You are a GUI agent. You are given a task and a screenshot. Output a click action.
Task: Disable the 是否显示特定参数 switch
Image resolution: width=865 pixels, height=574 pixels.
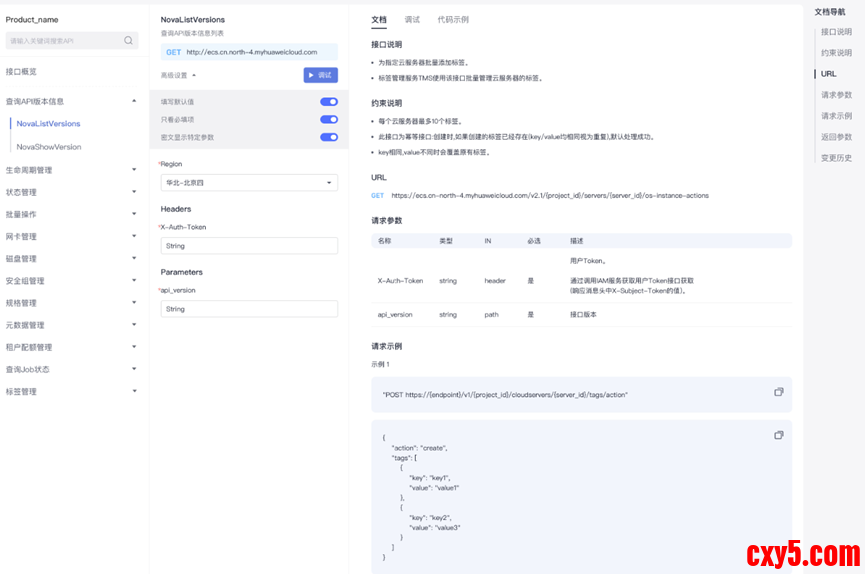point(328,137)
